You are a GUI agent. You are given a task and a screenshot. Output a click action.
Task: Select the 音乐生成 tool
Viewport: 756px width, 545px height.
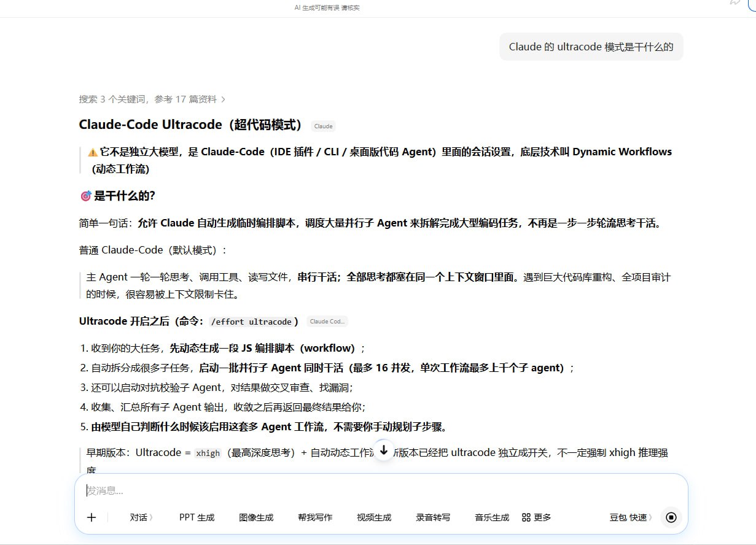[x=492, y=517]
